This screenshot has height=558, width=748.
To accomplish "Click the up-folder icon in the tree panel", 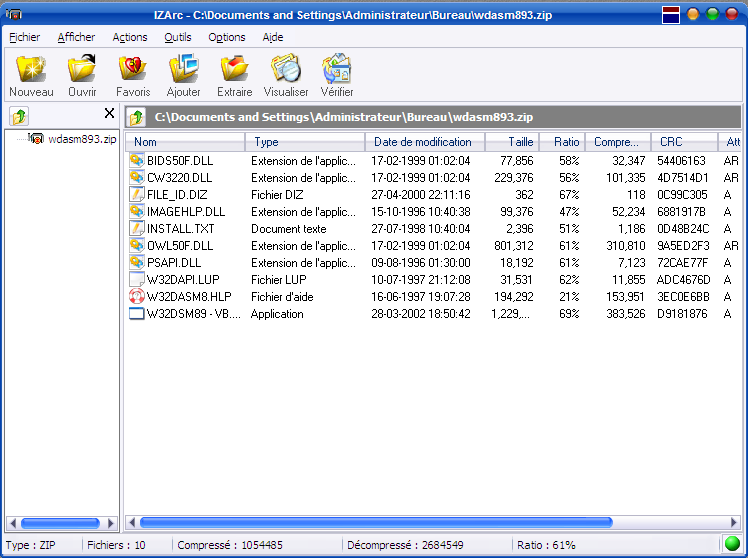I will click(19, 116).
